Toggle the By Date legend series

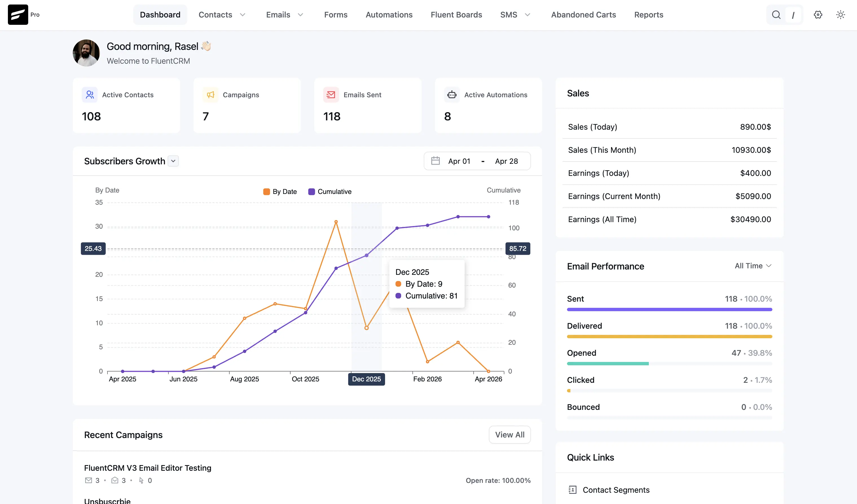pos(280,191)
